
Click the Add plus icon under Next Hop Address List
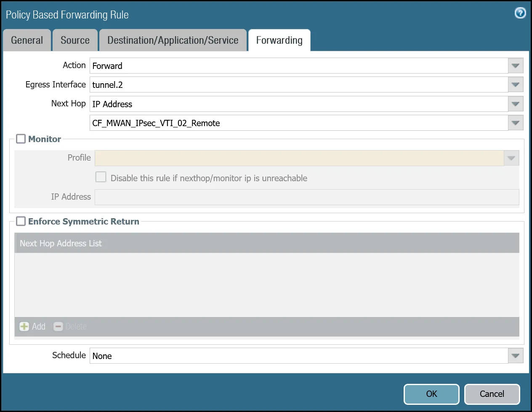(24, 326)
